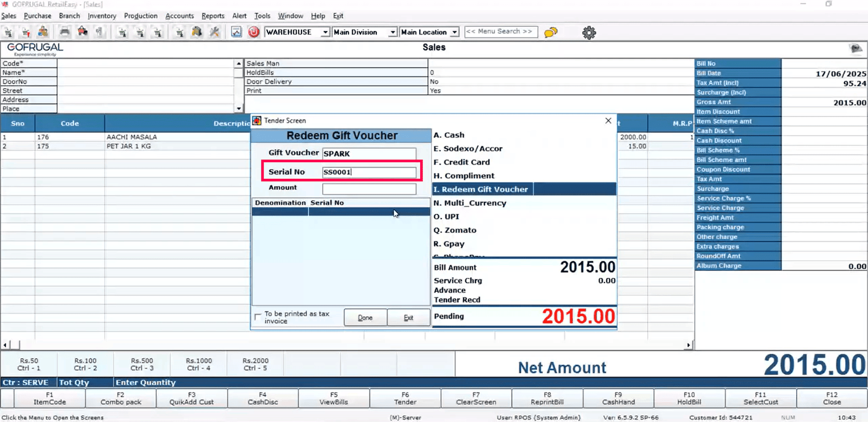Open the Purchase menu

(38, 16)
